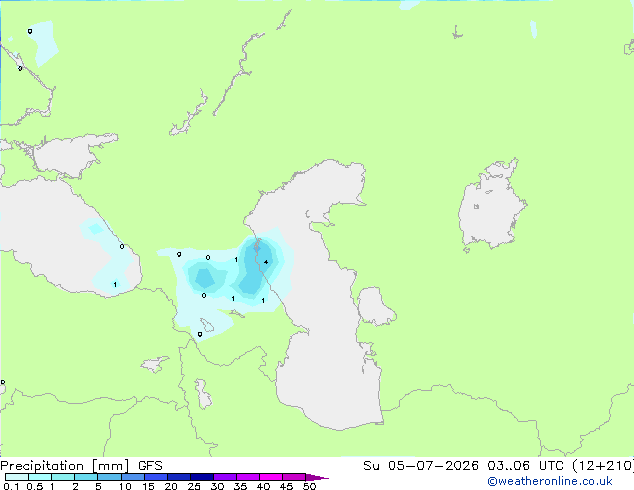Click the '25' legend scale label
634x490 pixels.
point(194,486)
